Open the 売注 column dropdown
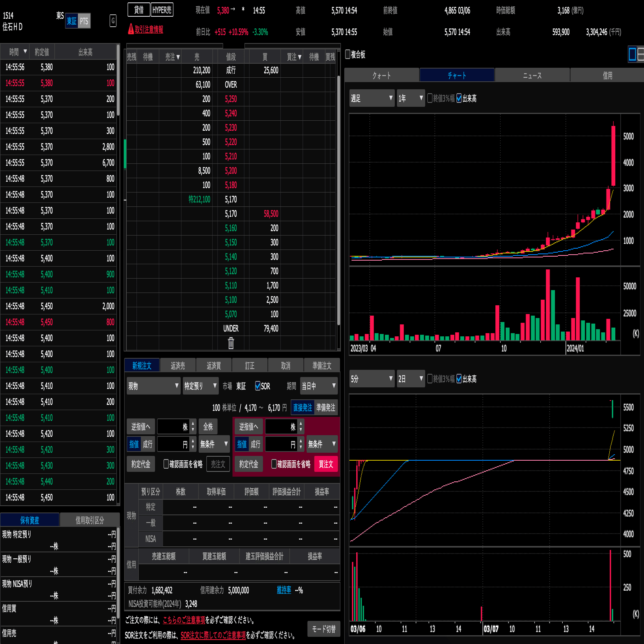The height and width of the screenshot is (644, 644). (178, 57)
